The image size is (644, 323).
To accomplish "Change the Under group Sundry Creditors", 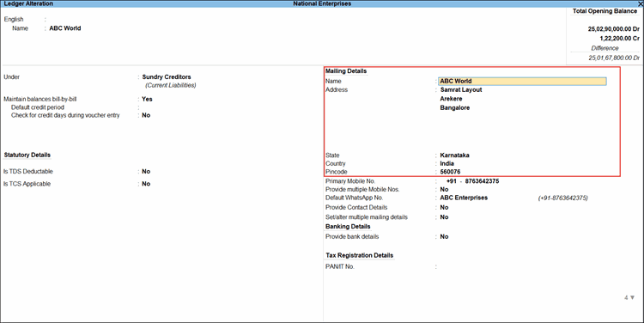I will (167, 76).
